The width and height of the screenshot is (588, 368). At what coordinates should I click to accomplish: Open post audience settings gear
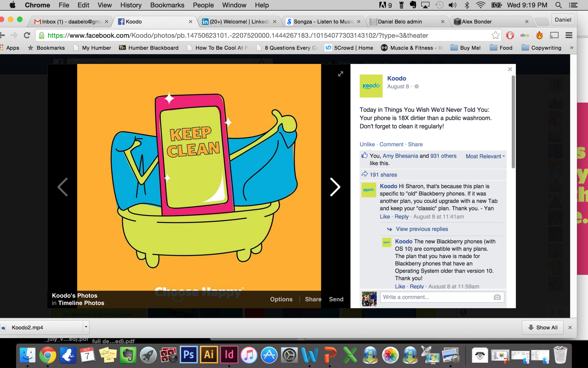pos(416,87)
